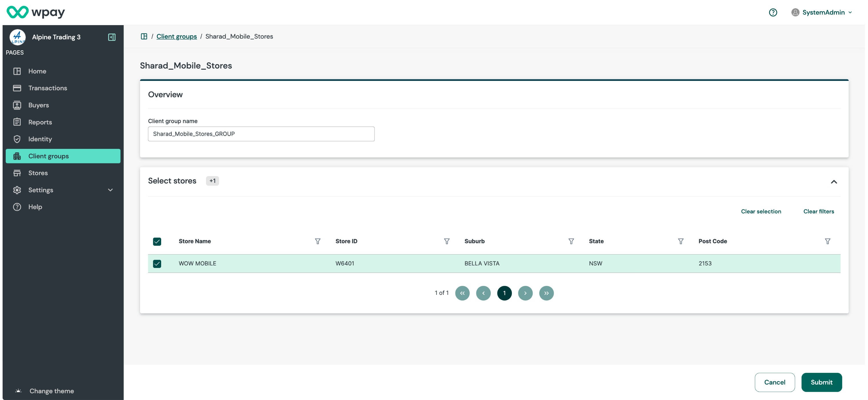The image size is (868, 400).
Task: Edit the Client group name field
Action: tap(261, 134)
